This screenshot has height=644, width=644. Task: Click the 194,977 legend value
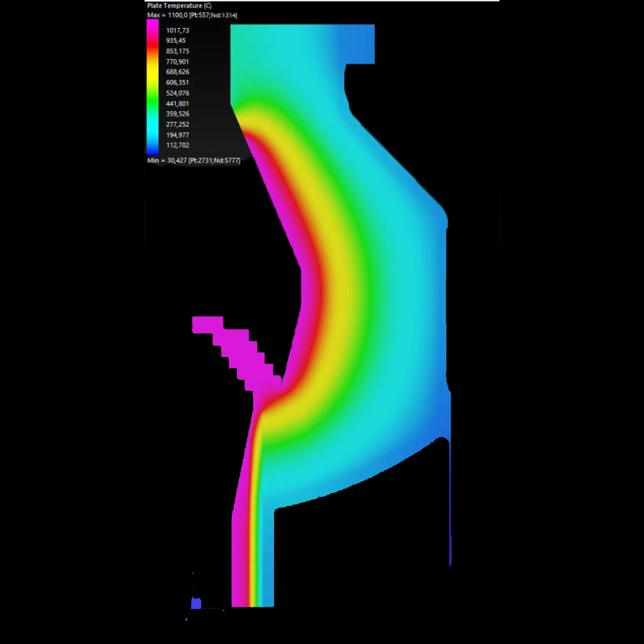coord(177,135)
